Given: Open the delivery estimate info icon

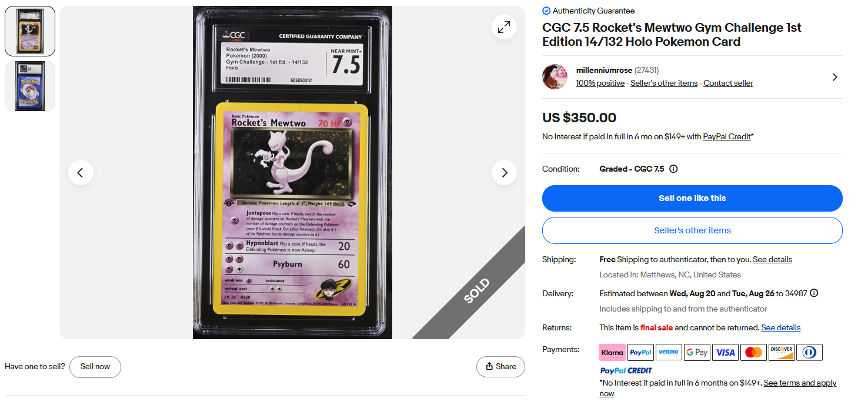Looking at the screenshot, I should [x=814, y=293].
